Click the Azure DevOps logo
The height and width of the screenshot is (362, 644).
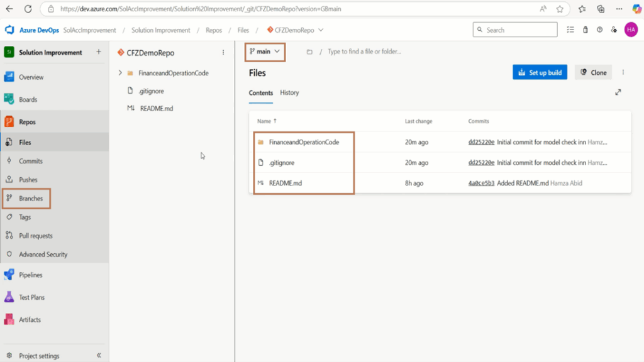pyautogui.click(x=9, y=30)
